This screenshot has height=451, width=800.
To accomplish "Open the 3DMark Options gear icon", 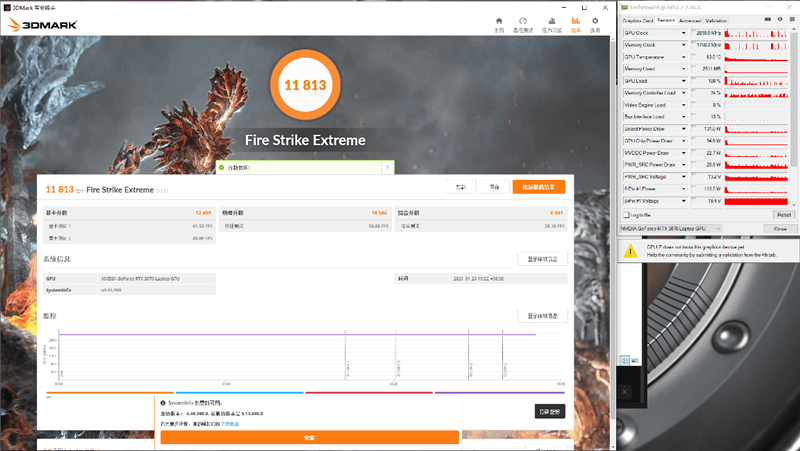I will (595, 21).
